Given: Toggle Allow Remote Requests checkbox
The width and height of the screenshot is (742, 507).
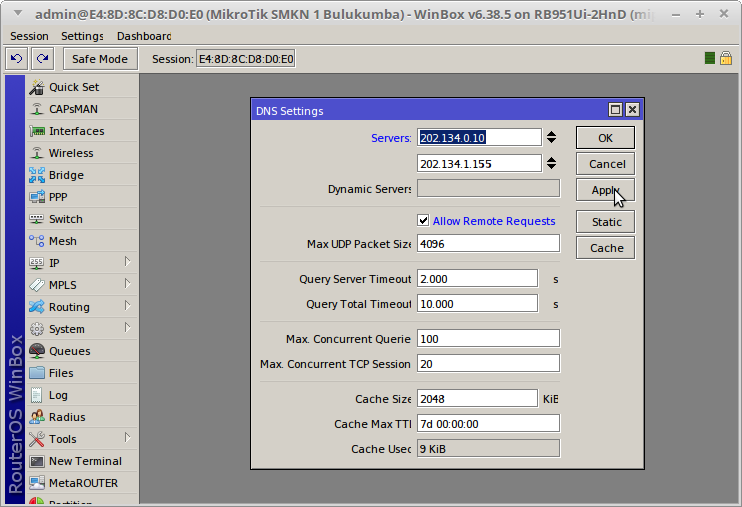Looking at the screenshot, I should click(423, 220).
